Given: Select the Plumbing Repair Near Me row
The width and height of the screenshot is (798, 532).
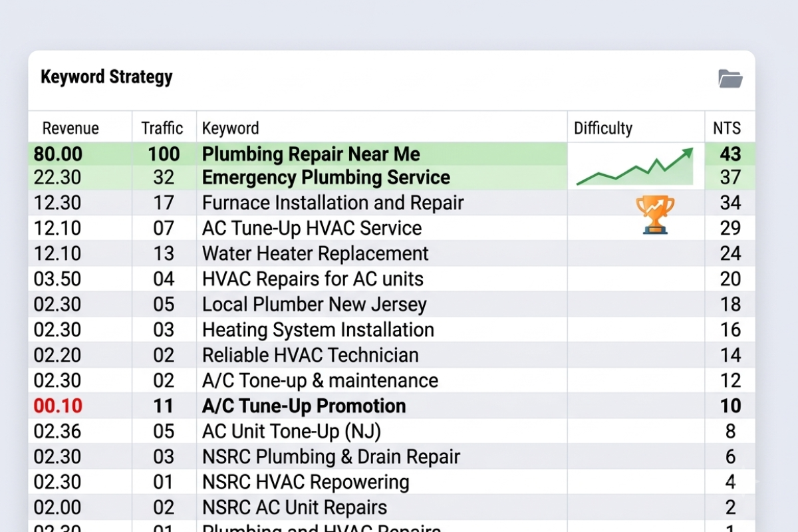Looking at the screenshot, I should point(392,154).
